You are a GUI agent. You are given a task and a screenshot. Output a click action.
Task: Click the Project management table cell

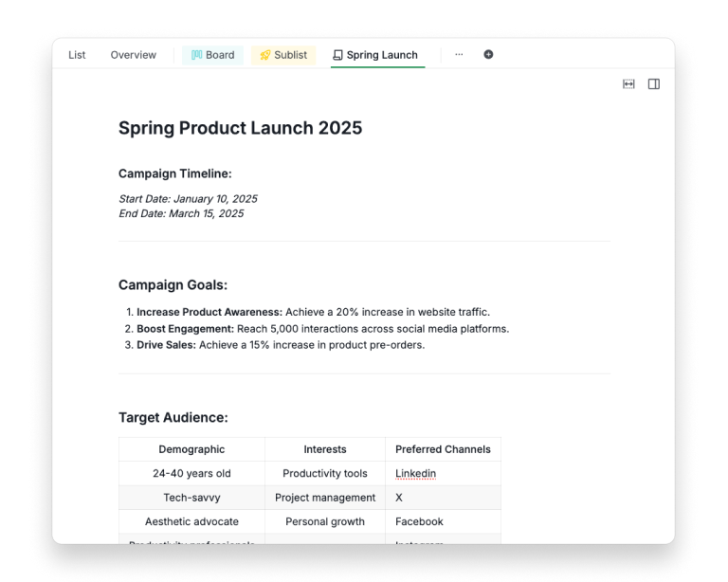click(325, 498)
